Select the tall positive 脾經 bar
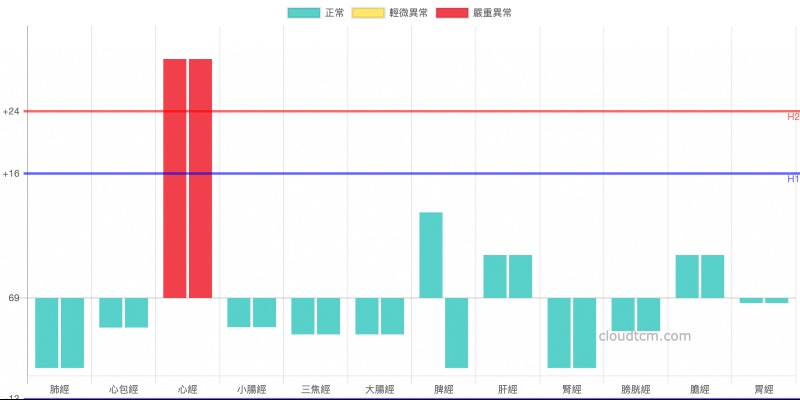Viewport: 800px width, 400px height. [431, 255]
